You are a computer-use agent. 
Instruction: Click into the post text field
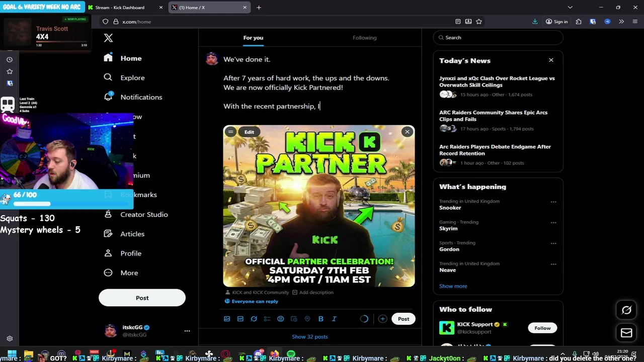click(x=318, y=83)
